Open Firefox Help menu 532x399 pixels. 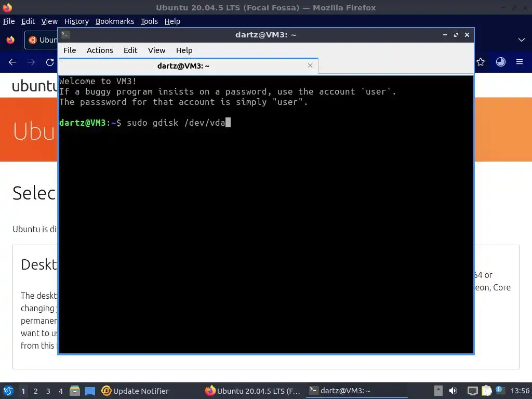[172, 21]
